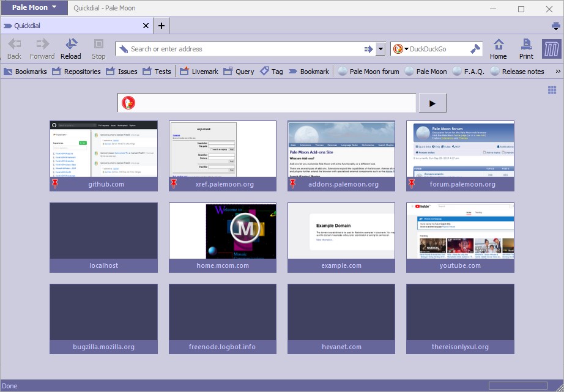Show more bookmarks toolbar items chevron
This screenshot has height=392, width=564.
click(558, 71)
